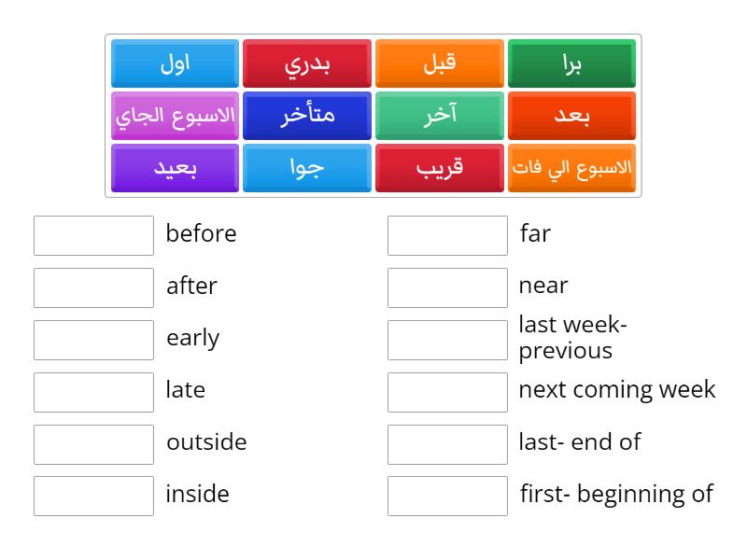Click the empty box beside "before"
Viewport: 747px width, 560px height.
coord(93,235)
